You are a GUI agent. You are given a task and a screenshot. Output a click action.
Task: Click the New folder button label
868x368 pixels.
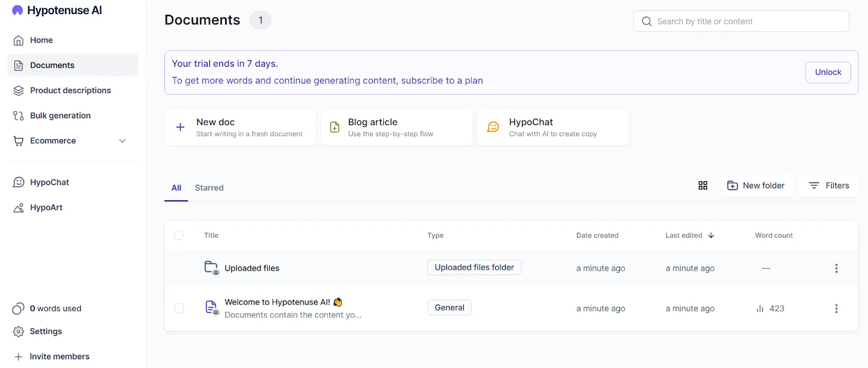click(764, 186)
